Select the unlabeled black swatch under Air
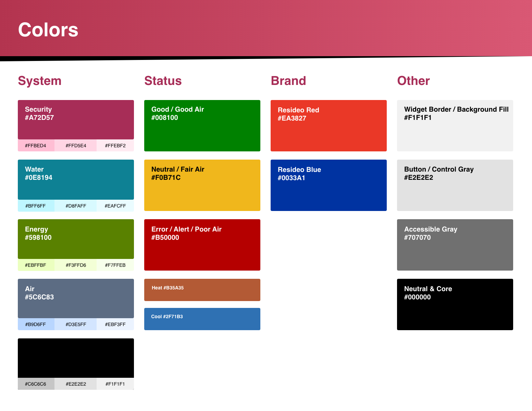Screen dimensions: 532x411 (x=76, y=358)
